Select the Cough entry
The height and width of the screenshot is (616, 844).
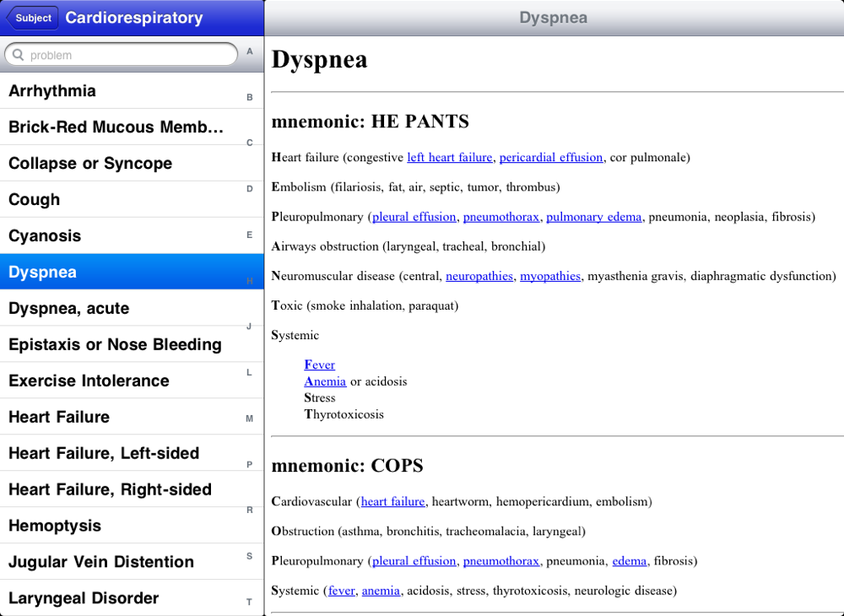(132, 200)
